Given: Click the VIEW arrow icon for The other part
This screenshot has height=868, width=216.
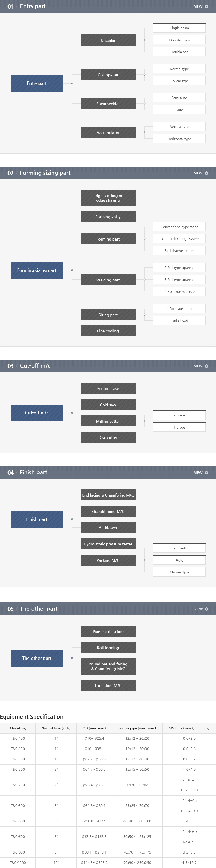Looking at the screenshot, I should (x=207, y=609).
